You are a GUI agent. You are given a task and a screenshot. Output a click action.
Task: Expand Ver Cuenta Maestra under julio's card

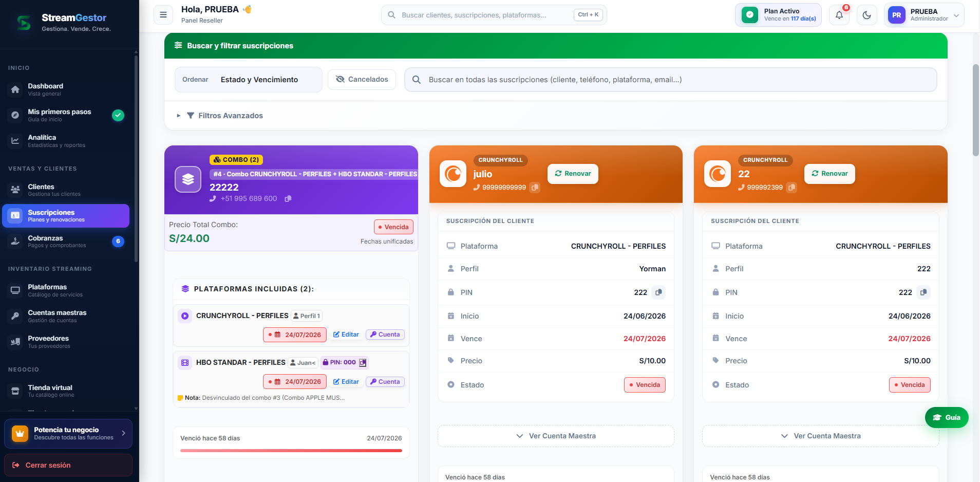coord(556,436)
